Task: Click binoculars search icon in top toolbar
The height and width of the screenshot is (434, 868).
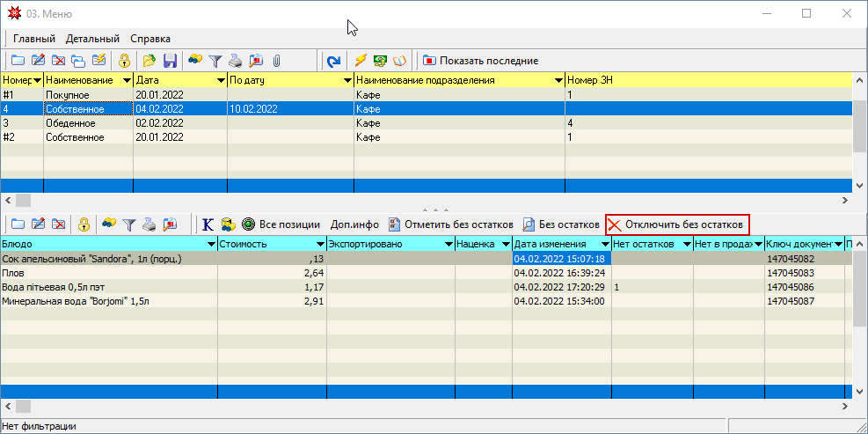Action: [x=195, y=60]
